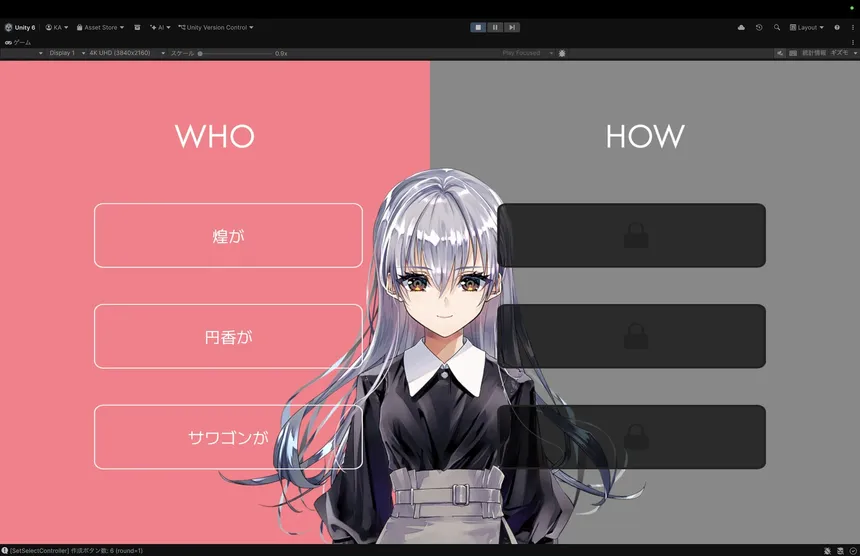Toggle the ギズモ gizmos button
The image size is (860, 556).
point(839,53)
